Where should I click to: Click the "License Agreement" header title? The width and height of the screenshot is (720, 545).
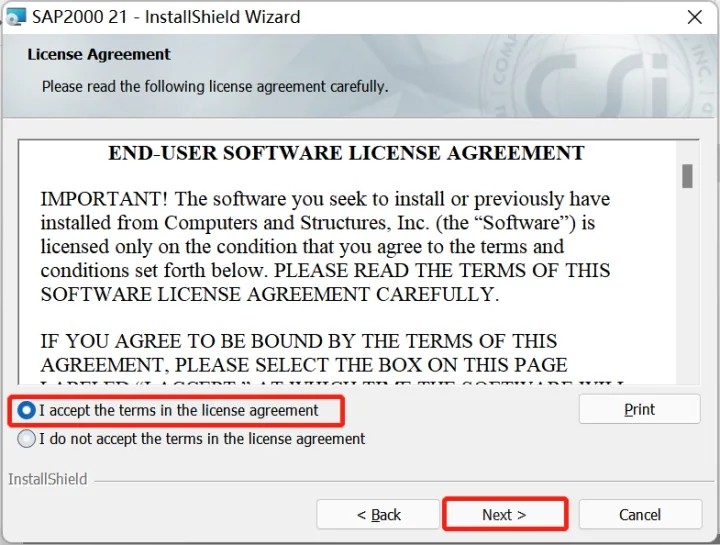99,54
